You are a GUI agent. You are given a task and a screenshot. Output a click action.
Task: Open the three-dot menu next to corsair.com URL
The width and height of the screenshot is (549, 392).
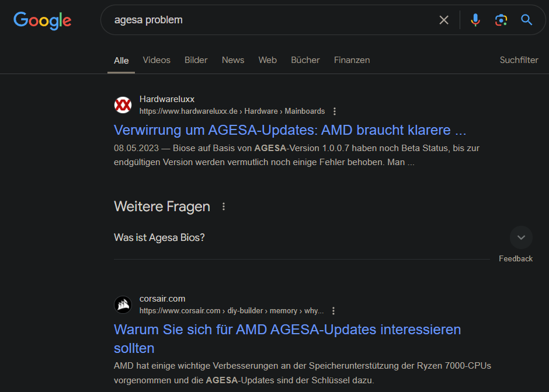pyautogui.click(x=333, y=311)
